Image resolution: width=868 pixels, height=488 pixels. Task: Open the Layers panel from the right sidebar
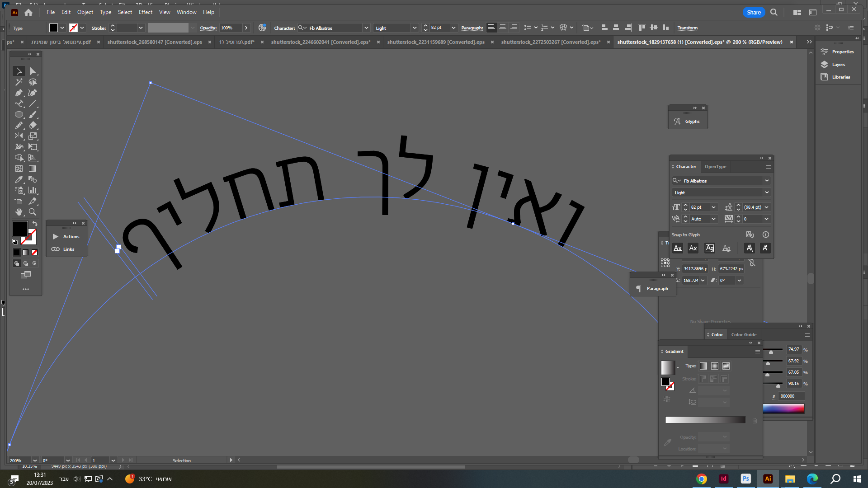tap(838, 64)
